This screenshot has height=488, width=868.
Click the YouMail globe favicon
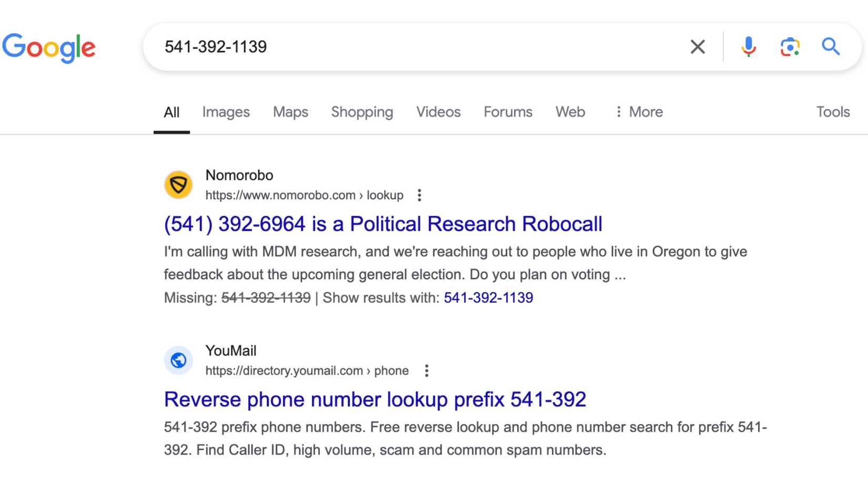tap(178, 360)
